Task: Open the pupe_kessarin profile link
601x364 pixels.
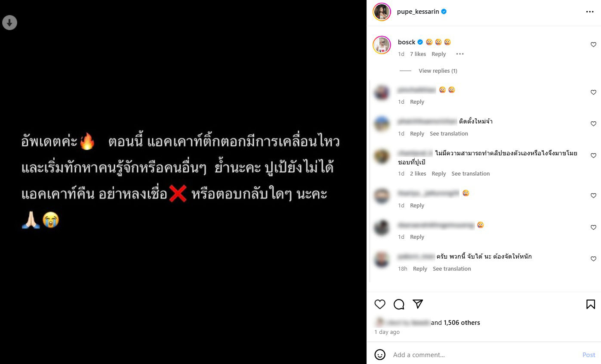Action: (418, 12)
